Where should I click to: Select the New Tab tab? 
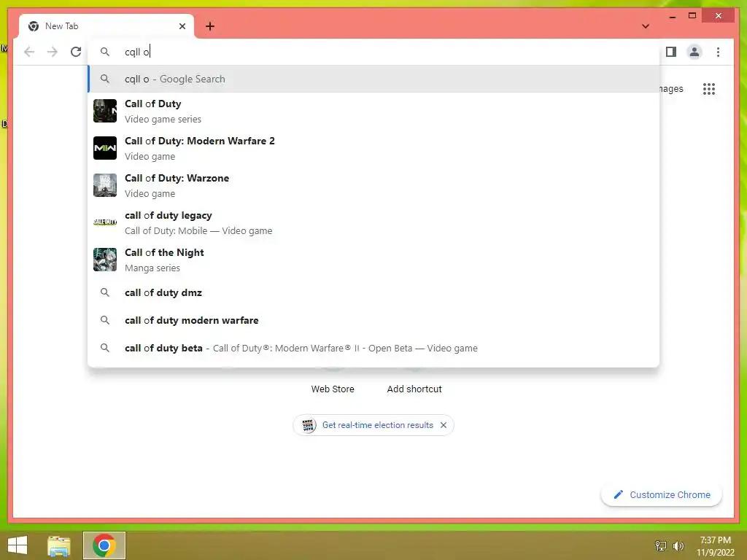pos(107,26)
